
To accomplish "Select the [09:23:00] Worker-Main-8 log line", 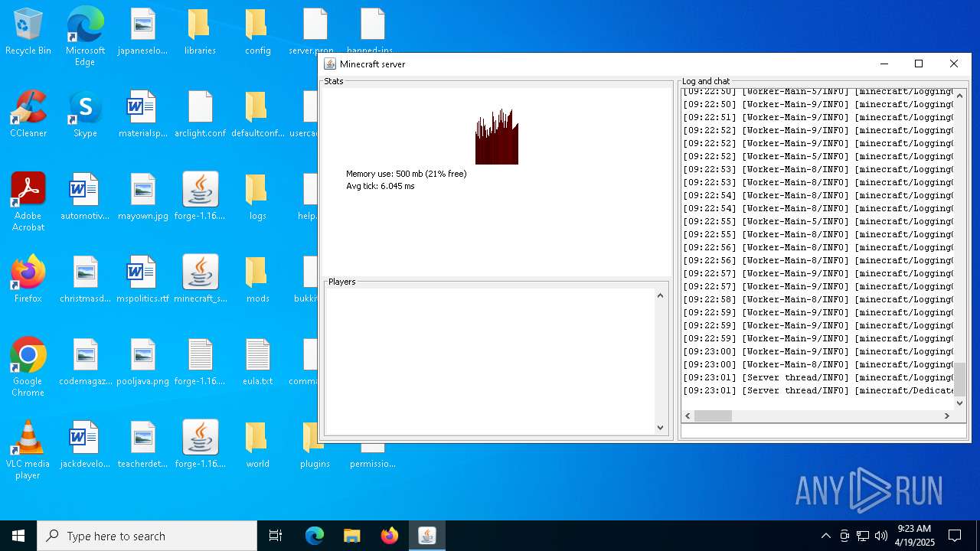I will tap(818, 364).
